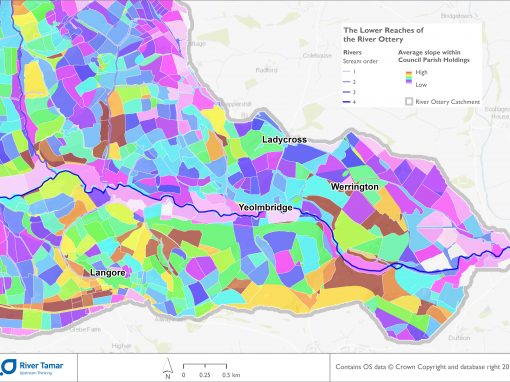Click the stream order 4 legend line
Image resolution: width=510 pixels, height=382 pixels.
point(347,102)
